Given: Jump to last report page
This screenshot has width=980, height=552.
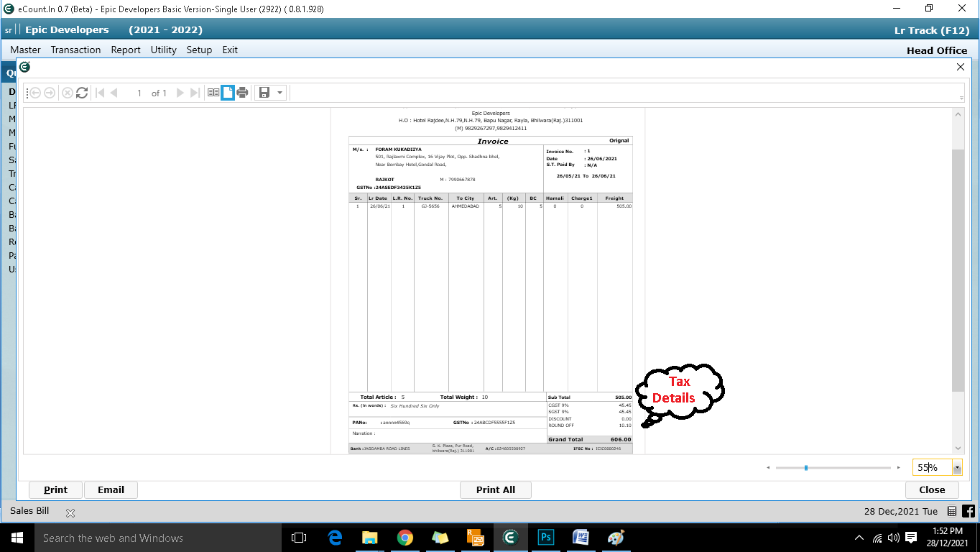Looking at the screenshot, I should point(195,93).
